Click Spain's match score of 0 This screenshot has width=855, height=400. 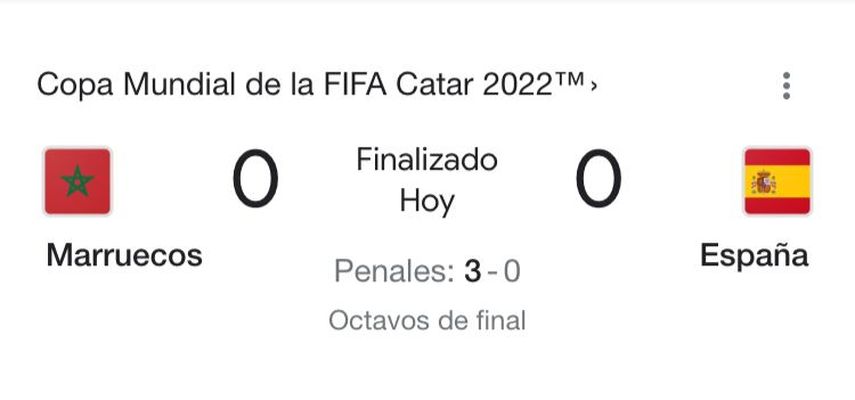point(598,182)
